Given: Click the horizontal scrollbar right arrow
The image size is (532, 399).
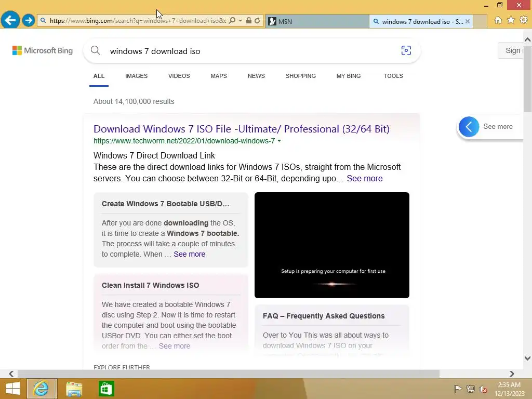Looking at the screenshot, I should pyautogui.click(x=512, y=374).
